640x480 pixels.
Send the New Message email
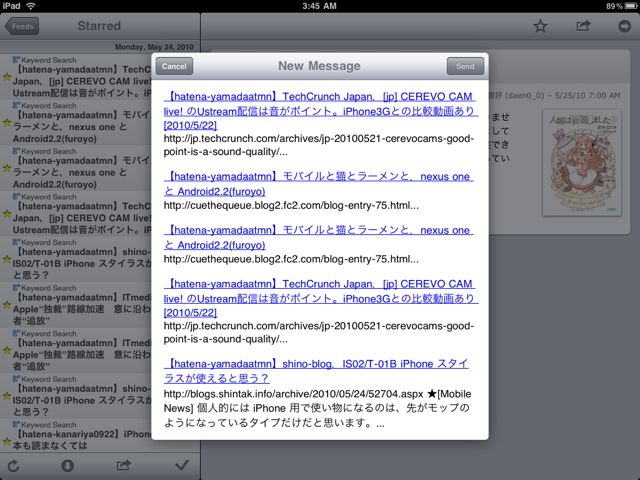[x=465, y=66]
